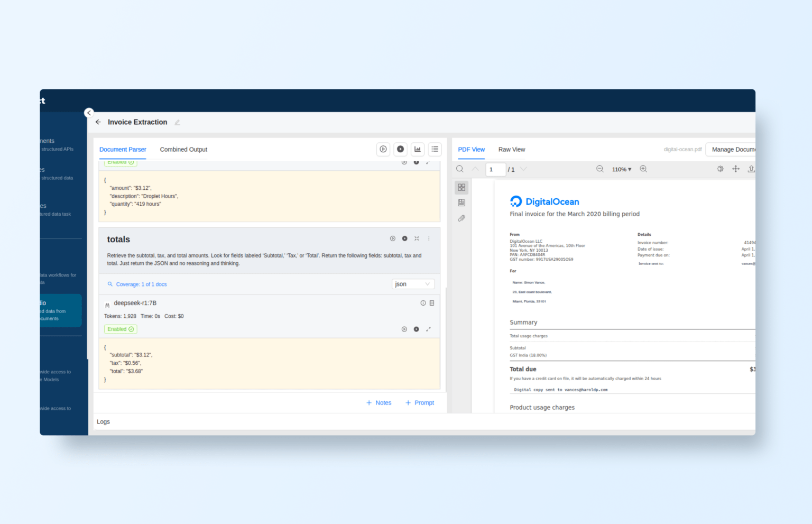
Task: Switch to the Combined Output tab
Action: [x=183, y=150]
